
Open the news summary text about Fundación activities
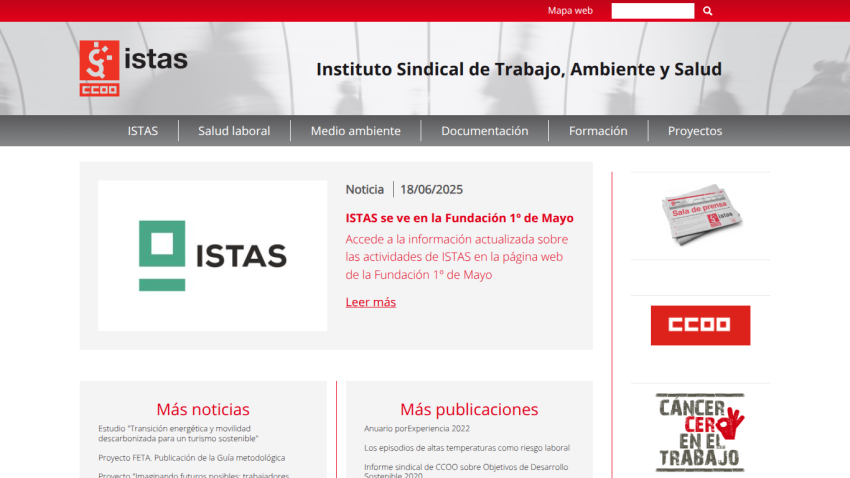pyautogui.click(x=457, y=257)
